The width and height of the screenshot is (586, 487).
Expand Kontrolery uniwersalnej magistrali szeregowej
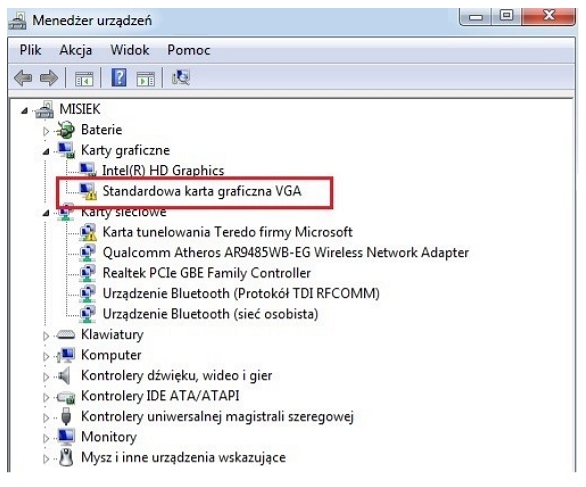46,418
